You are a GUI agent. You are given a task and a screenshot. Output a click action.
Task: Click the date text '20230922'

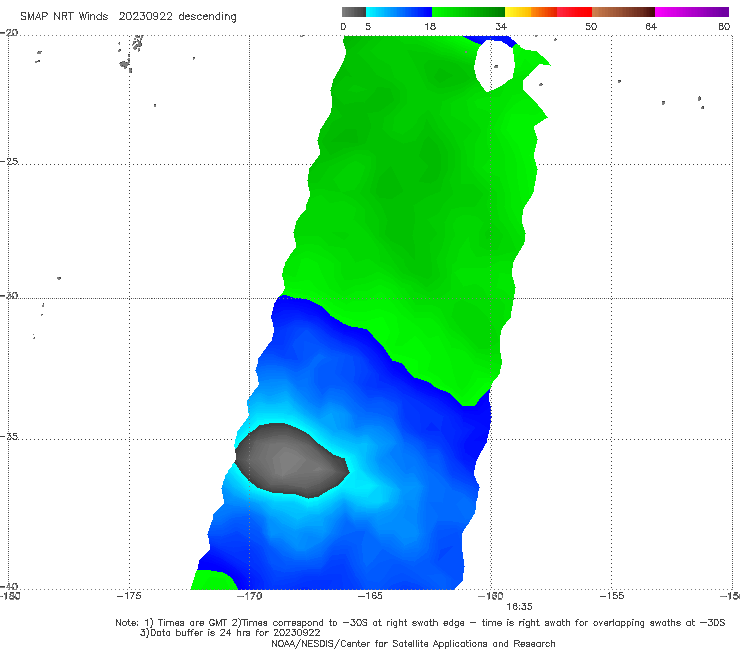point(145,17)
